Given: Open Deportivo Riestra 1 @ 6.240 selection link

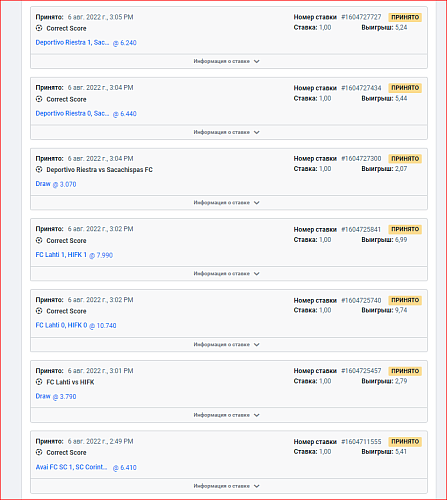Looking at the screenshot, I should click(86, 43).
